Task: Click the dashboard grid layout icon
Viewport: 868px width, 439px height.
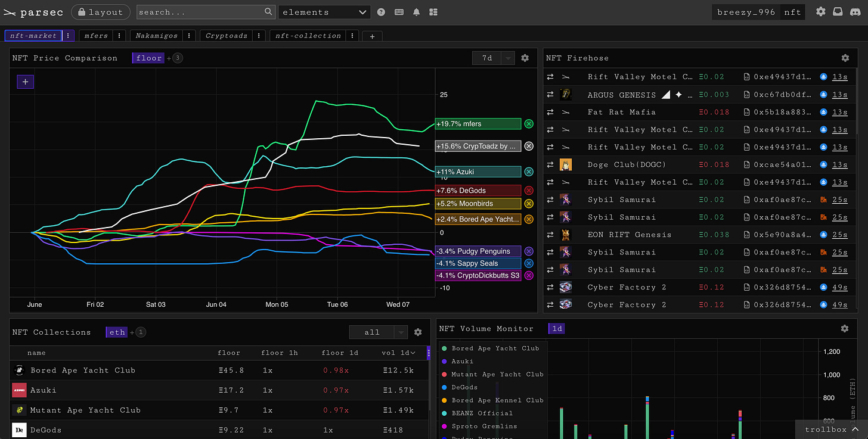Action: [433, 12]
